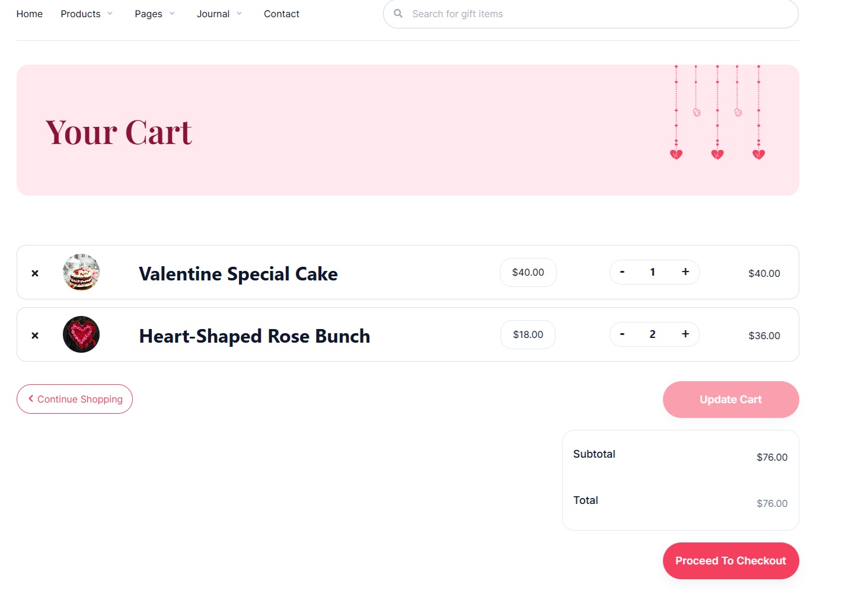Viewport: 868px width, 597px height.
Task: Expand the Products dropdown menu
Action: 87,14
